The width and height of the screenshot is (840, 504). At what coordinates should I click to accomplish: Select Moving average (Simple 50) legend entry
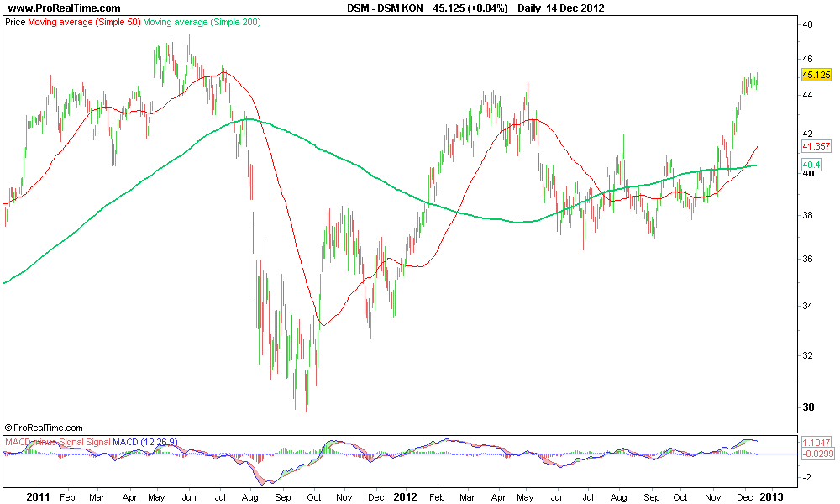tap(84, 23)
